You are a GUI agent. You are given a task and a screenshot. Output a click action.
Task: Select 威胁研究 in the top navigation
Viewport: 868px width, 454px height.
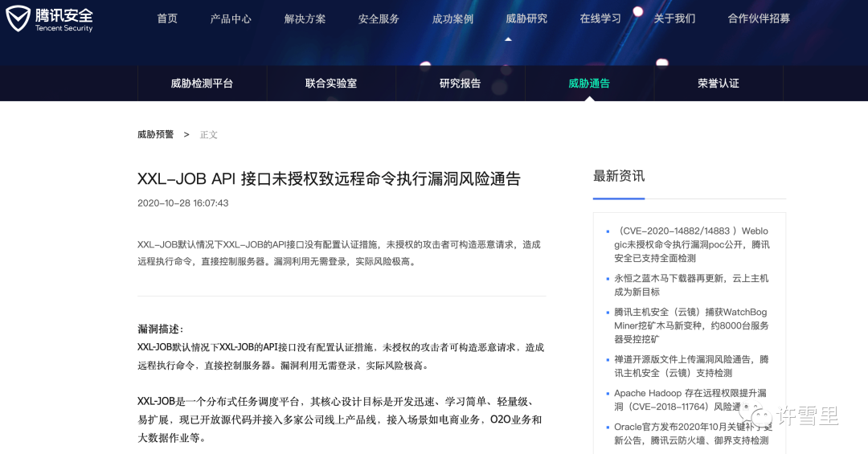click(x=526, y=18)
